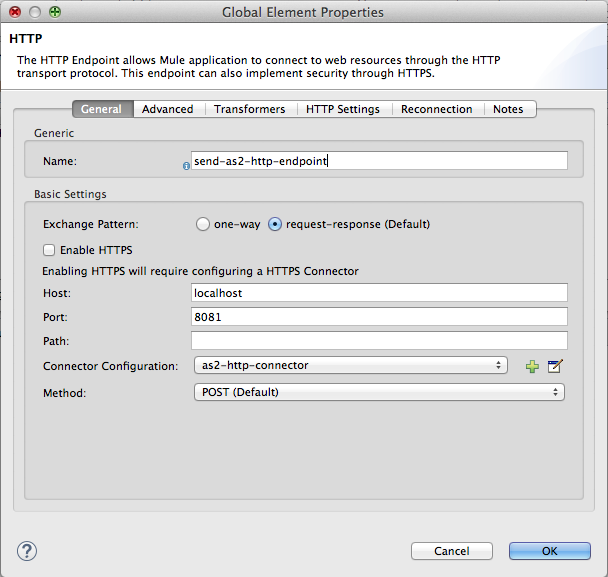Click into the Port field
The height and width of the screenshot is (577, 608).
[379, 317]
